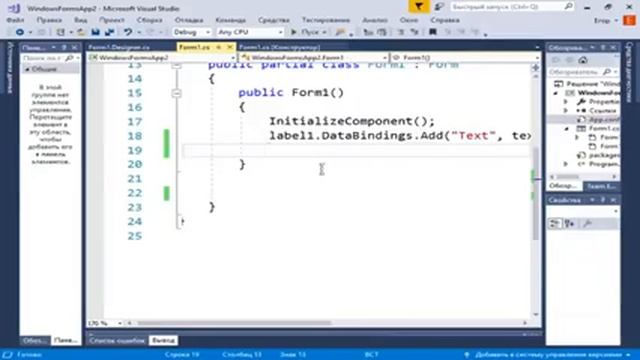Click the Home icon in Solution Explorer

[583, 60]
